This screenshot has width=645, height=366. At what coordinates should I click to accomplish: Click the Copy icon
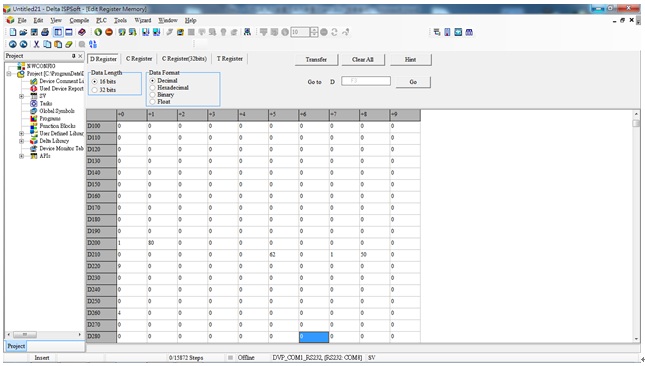(x=47, y=44)
